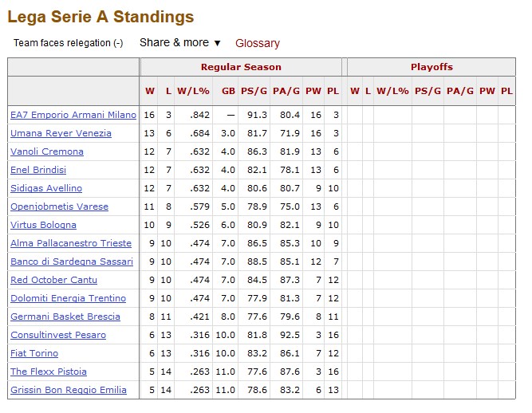Image resolution: width=532 pixels, height=413 pixels.
Task: Open EA7 Emporio Armani Milano team page
Action: pos(73,115)
